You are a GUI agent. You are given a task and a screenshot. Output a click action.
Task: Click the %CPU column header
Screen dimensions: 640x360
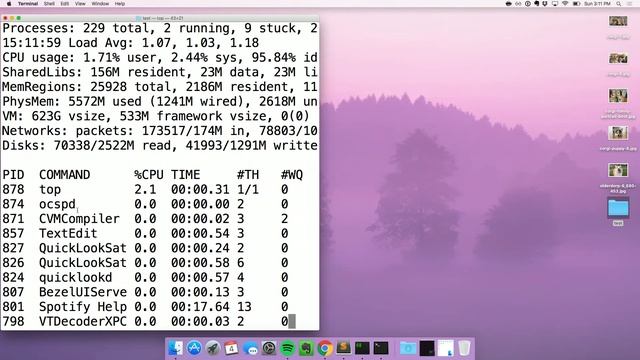(149, 175)
